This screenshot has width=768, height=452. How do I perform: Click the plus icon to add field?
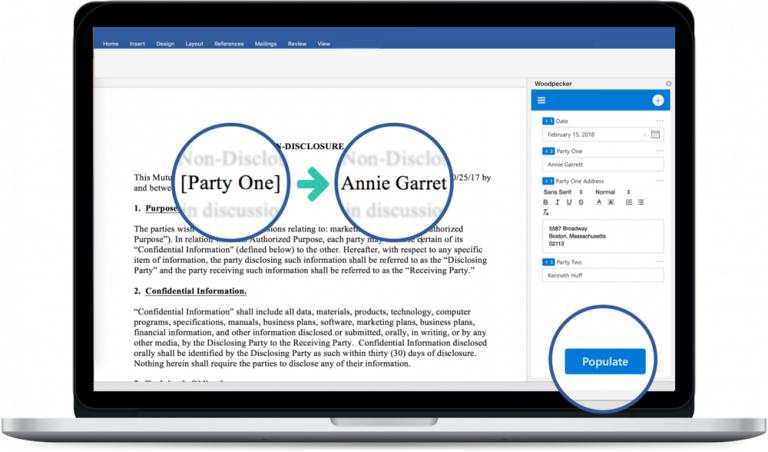click(x=657, y=100)
